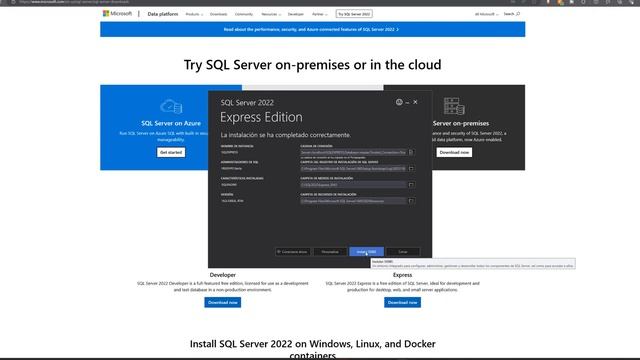The width and height of the screenshot is (640, 360).
Task: Open the Developer menu item
Action: pos(296,14)
